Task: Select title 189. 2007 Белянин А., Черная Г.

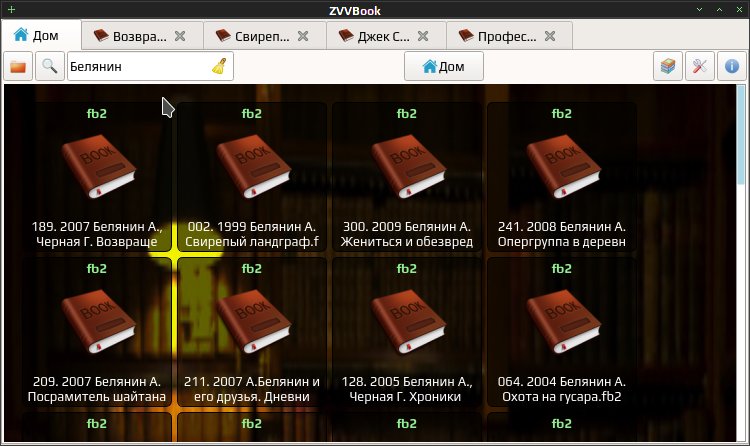Action: pyautogui.click(x=97, y=234)
